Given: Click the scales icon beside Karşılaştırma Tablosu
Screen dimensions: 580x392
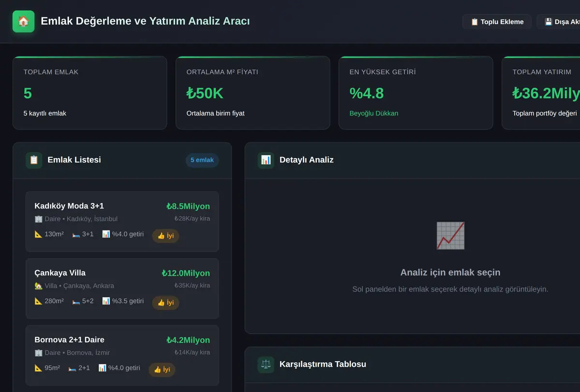Looking at the screenshot, I should coord(266,364).
